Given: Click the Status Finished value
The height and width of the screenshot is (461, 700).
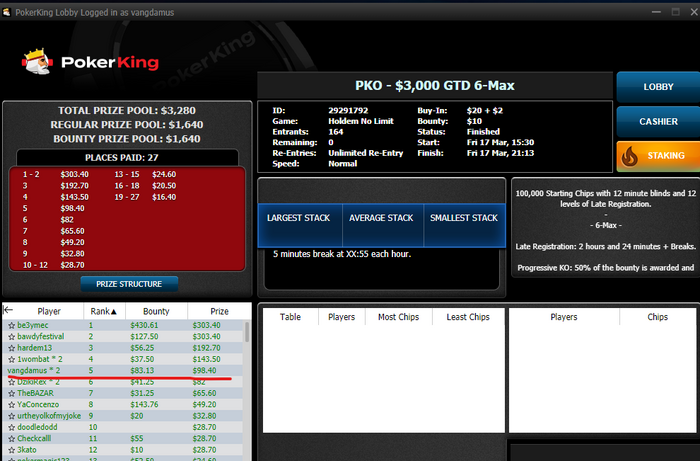Looking at the screenshot, I should pyautogui.click(x=483, y=132).
